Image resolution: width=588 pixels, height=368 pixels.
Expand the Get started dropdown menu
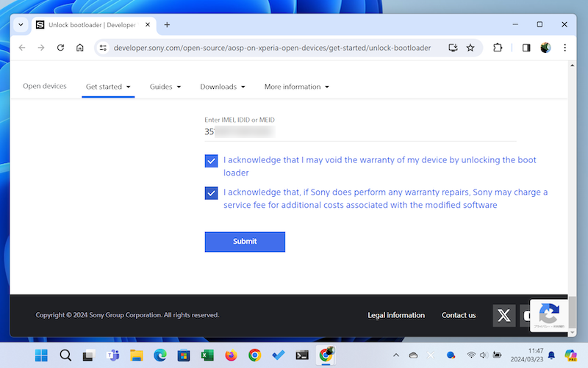click(108, 87)
